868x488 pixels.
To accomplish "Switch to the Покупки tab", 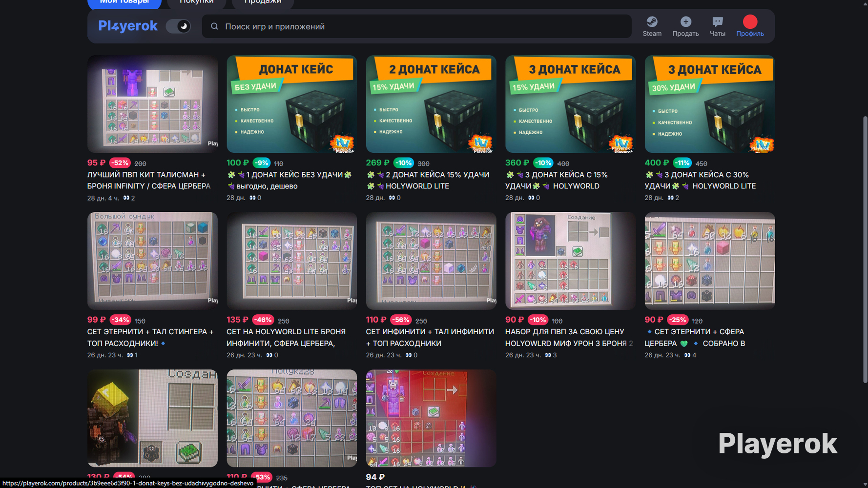I will 197,2.
